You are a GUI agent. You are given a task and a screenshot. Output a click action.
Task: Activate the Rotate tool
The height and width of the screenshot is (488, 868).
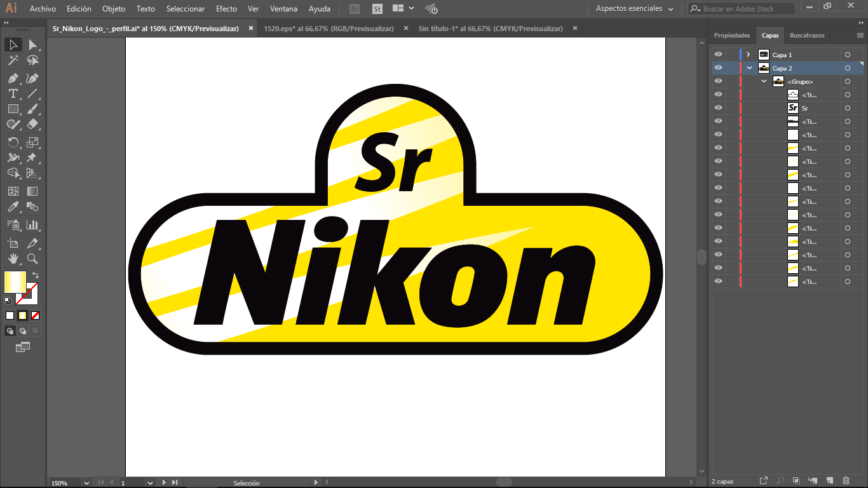click(13, 142)
